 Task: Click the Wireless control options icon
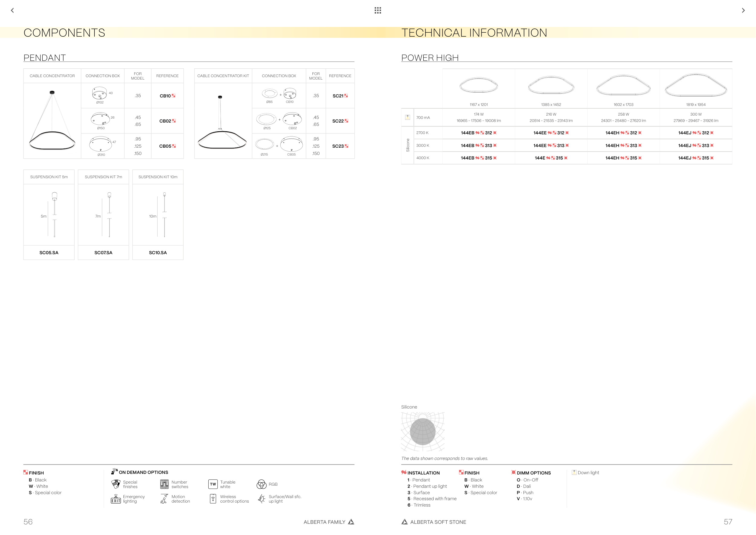[x=213, y=499]
